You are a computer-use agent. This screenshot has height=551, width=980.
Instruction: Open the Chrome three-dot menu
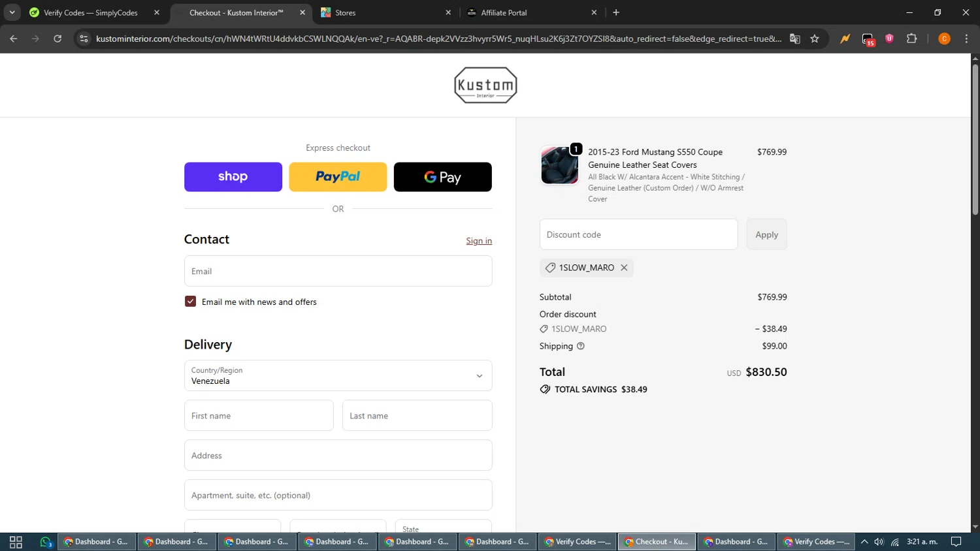[966, 39]
